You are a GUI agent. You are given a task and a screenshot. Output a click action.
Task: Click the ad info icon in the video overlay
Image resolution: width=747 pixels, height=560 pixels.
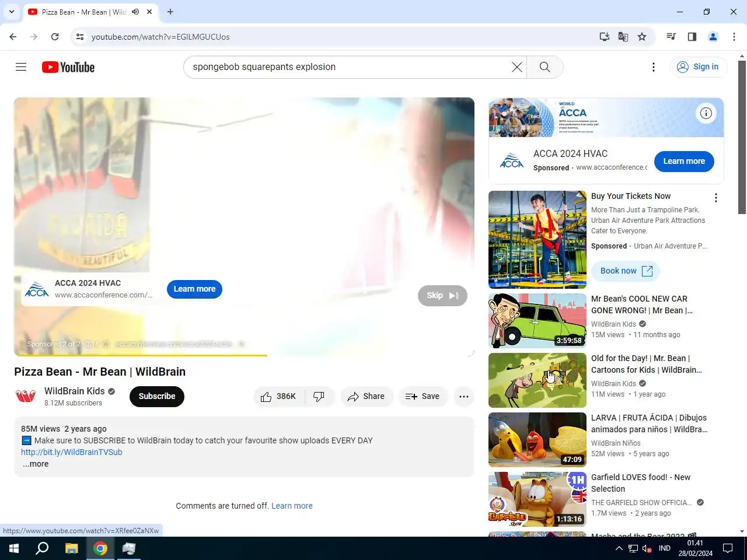(106, 344)
